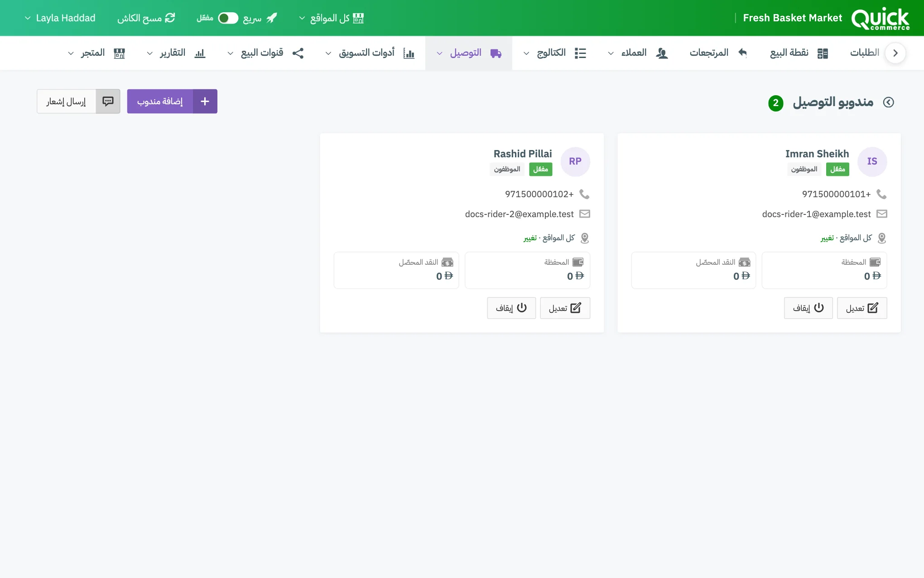Click the rocket icon beside سريع

[x=272, y=18]
